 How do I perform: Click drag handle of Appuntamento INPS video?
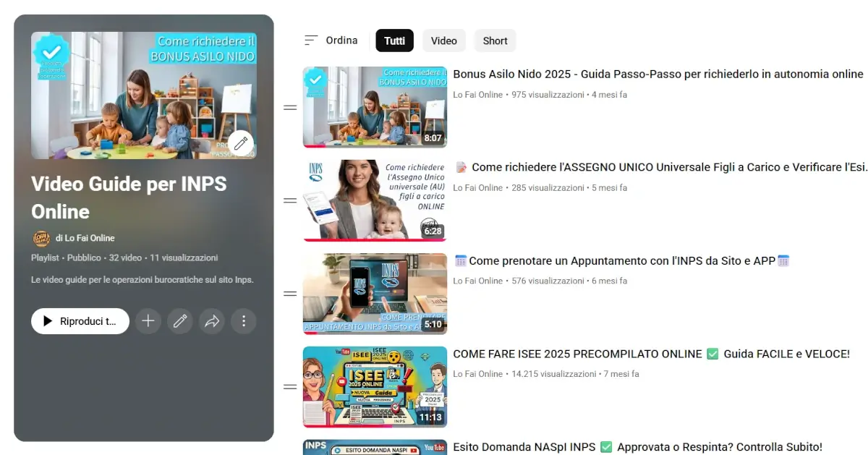tap(290, 294)
